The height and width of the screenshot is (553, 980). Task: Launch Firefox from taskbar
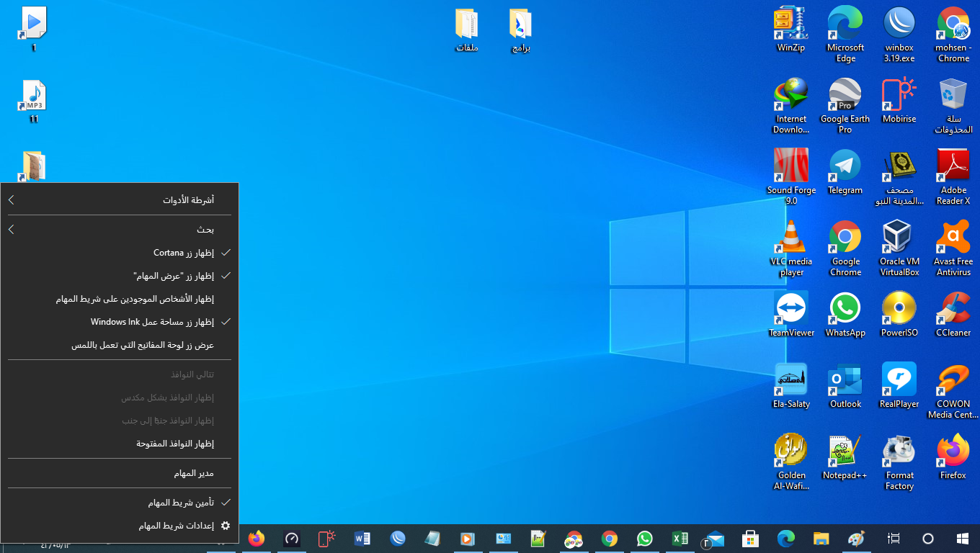click(x=256, y=539)
